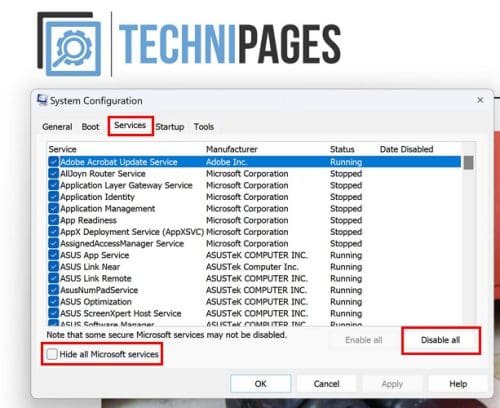500x408 pixels.
Task: Uncheck AssignedAccessManager Service
Action: (53, 244)
